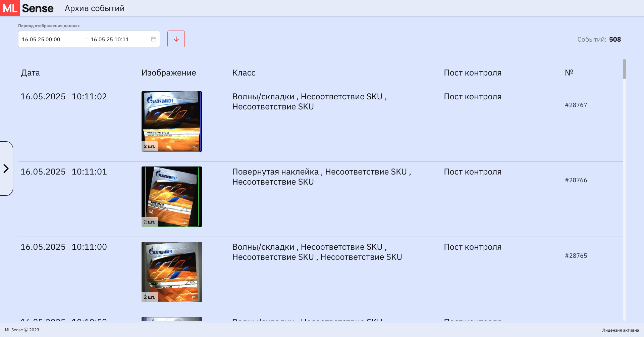
Task: Click the 2 шт. badge on #28765 image
Action: coord(150,297)
